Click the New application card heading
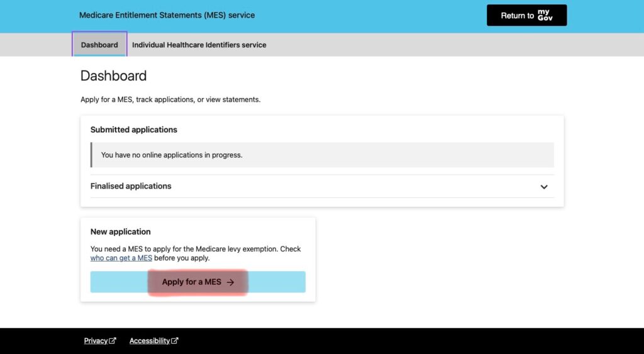 (x=120, y=231)
